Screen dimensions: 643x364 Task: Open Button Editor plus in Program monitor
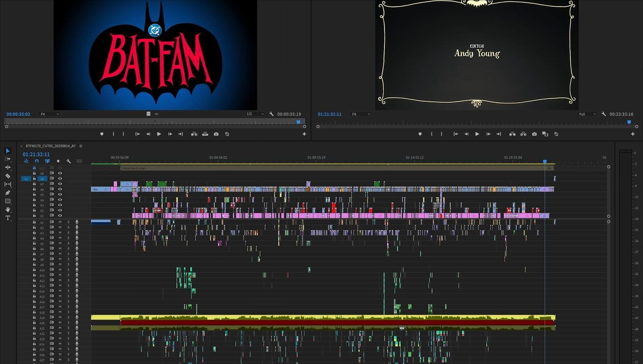coord(633,134)
